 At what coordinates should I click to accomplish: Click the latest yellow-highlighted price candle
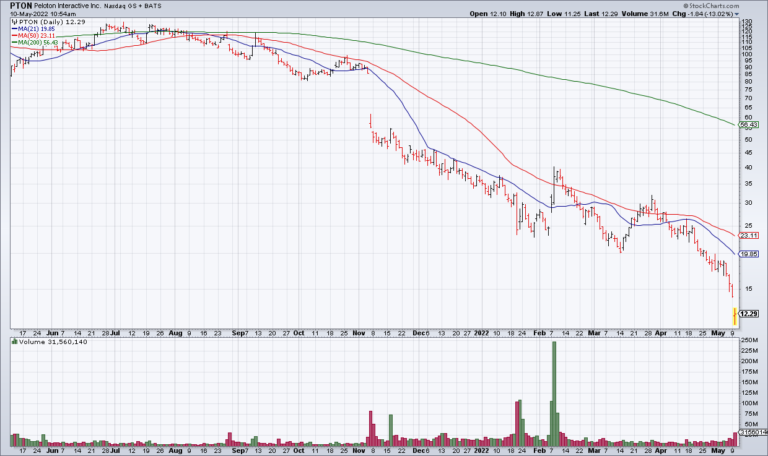(x=735, y=317)
